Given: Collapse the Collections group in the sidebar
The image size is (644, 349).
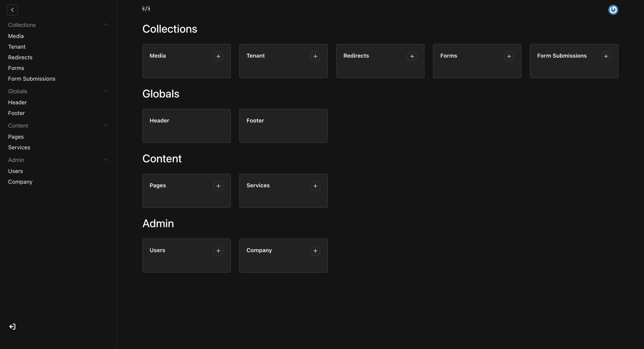Looking at the screenshot, I should [106, 25].
